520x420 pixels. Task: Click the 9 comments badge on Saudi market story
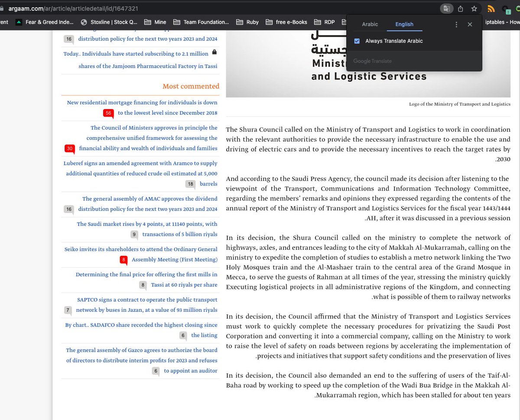[134, 235]
